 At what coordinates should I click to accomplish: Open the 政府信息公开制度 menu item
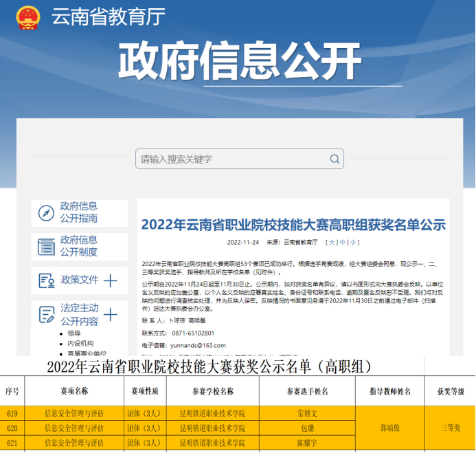point(78,246)
